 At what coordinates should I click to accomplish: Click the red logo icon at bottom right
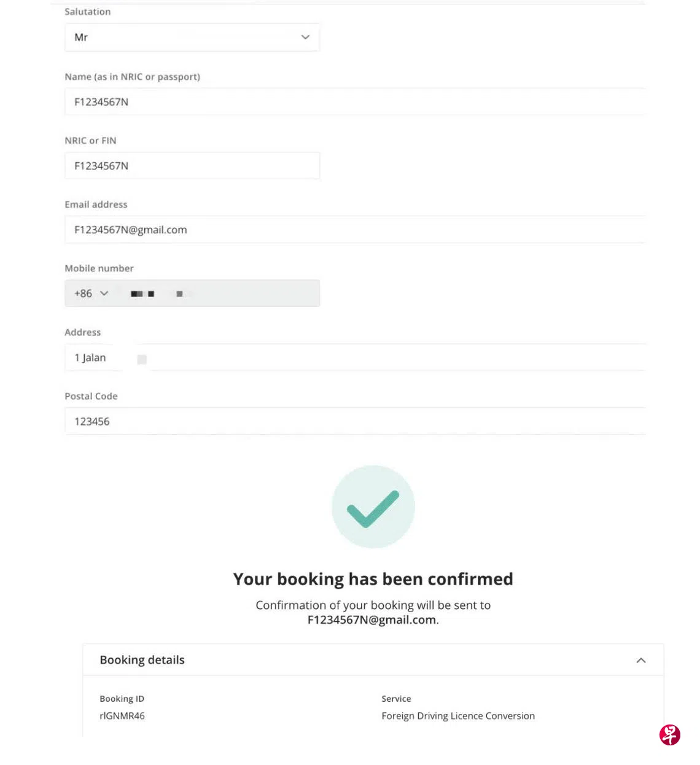(x=670, y=734)
